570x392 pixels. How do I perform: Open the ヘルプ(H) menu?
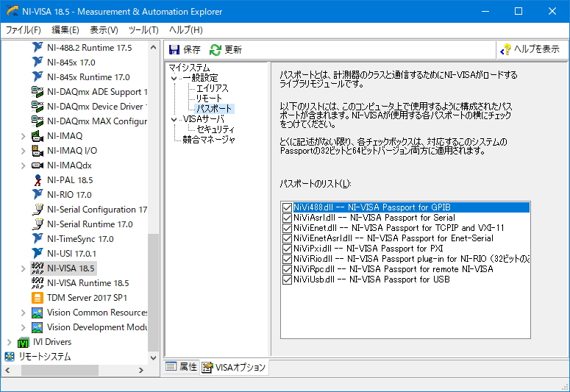(x=186, y=30)
